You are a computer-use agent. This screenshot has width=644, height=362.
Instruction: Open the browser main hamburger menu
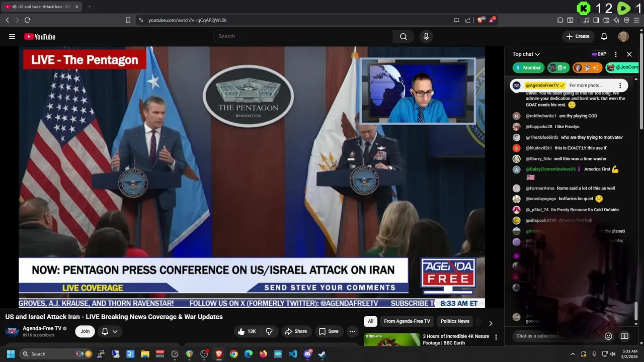coord(636,20)
